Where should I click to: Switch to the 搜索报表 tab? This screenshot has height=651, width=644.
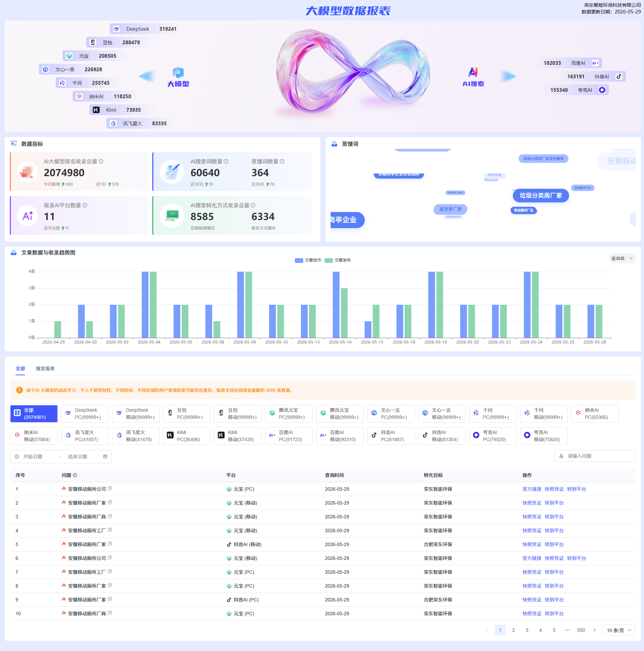pos(45,369)
